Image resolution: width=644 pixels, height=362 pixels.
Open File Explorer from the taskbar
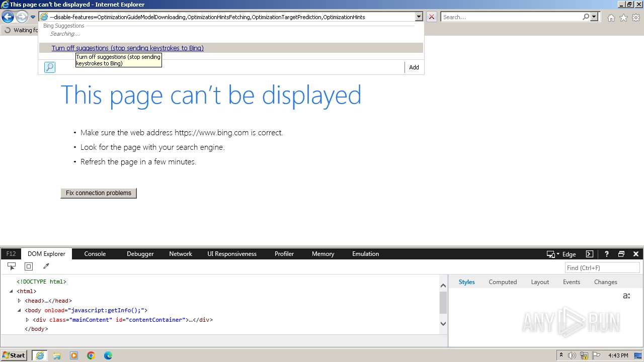coord(57,355)
